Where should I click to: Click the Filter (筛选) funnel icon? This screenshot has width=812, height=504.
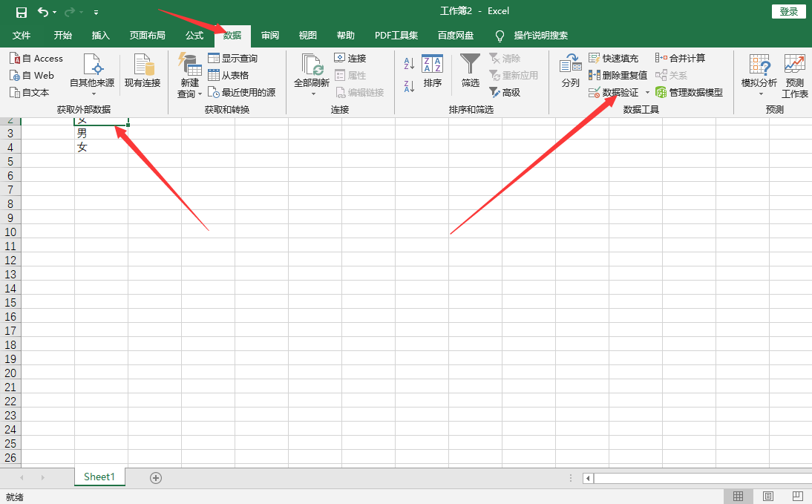tap(470, 65)
